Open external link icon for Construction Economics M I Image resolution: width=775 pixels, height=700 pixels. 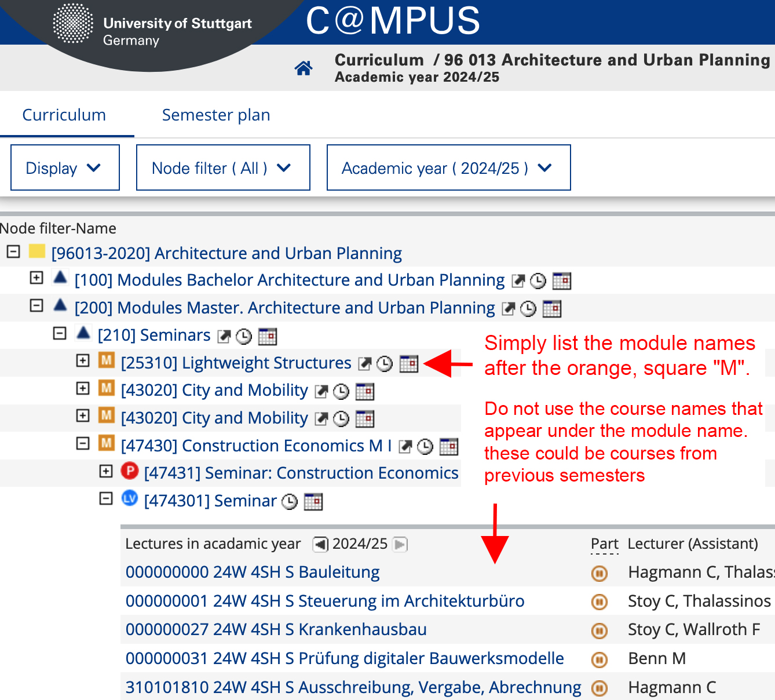pyautogui.click(x=405, y=447)
